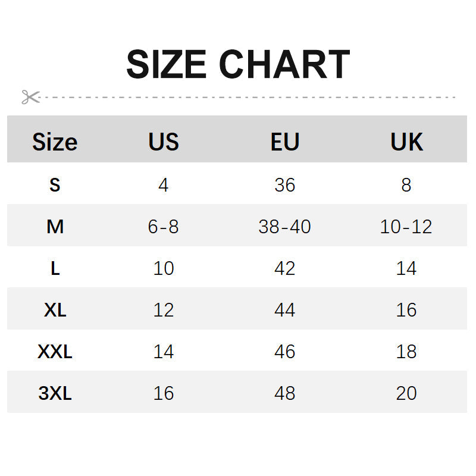Viewport: 476px width, 476px height.
Task: Click the L size row label
Action: 55,268
